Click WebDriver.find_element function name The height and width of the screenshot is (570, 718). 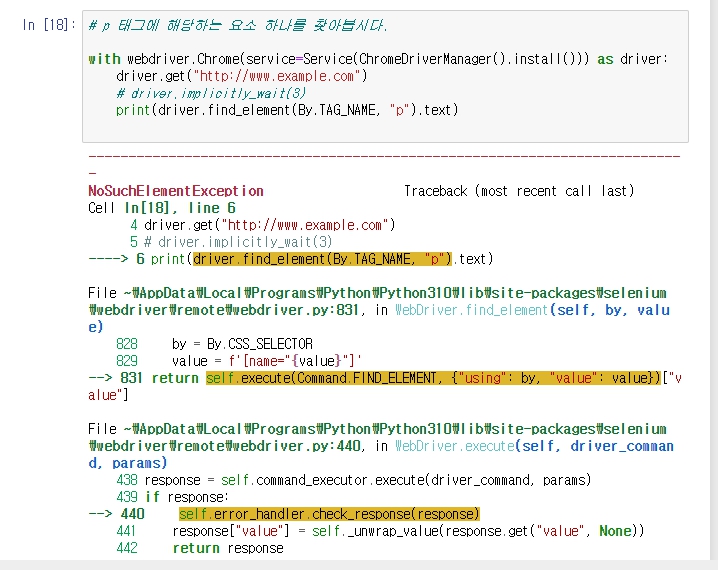(x=472, y=310)
